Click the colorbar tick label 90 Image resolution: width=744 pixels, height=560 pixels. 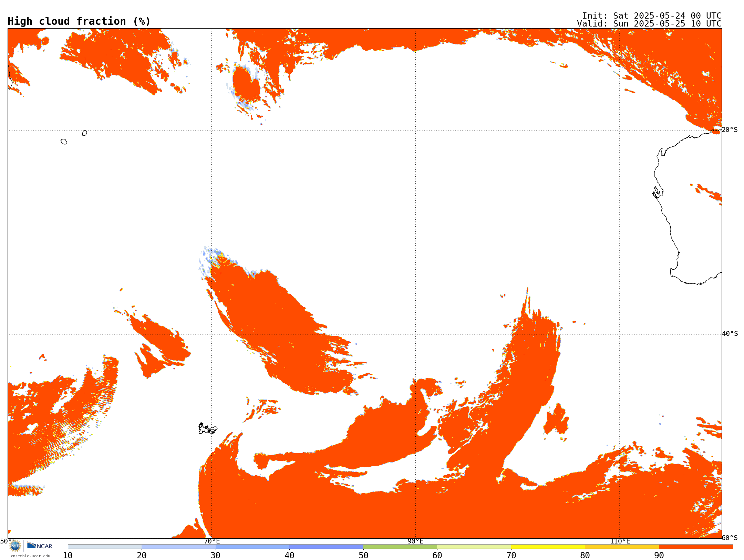[x=659, y=555]
